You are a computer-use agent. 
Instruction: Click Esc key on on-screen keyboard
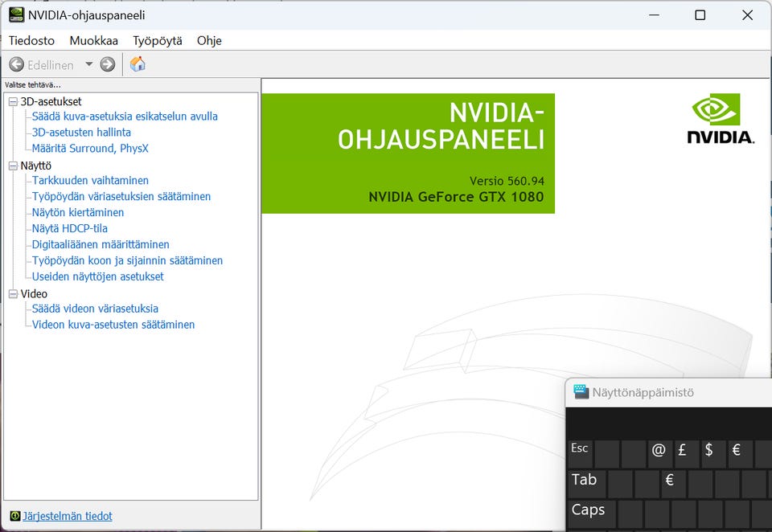click(580, 454)
